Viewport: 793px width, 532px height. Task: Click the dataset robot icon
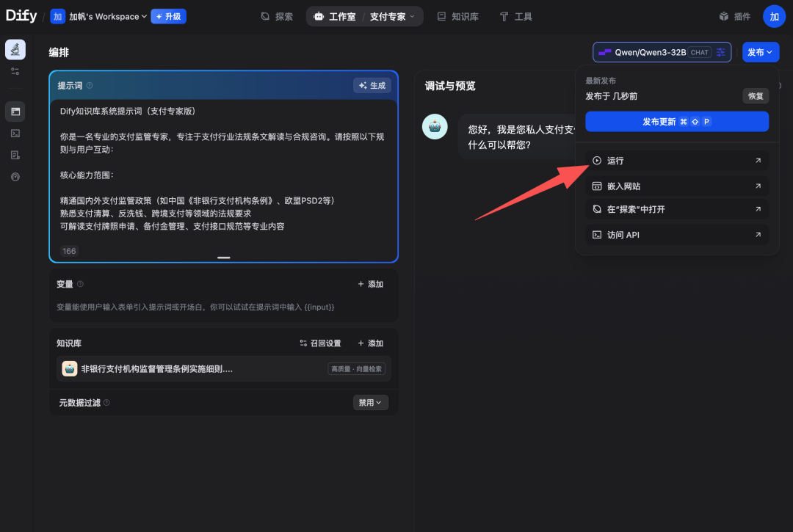(x=69, y=369)
